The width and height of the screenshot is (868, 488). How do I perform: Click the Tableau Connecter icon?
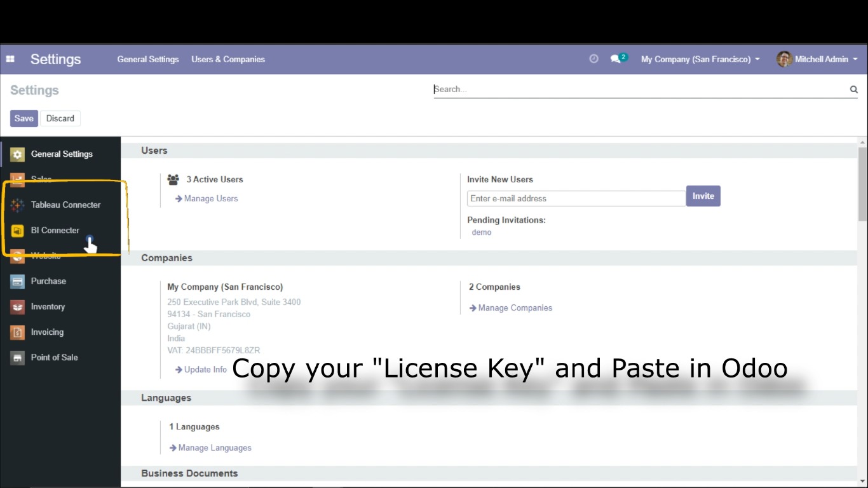(18, 205)
